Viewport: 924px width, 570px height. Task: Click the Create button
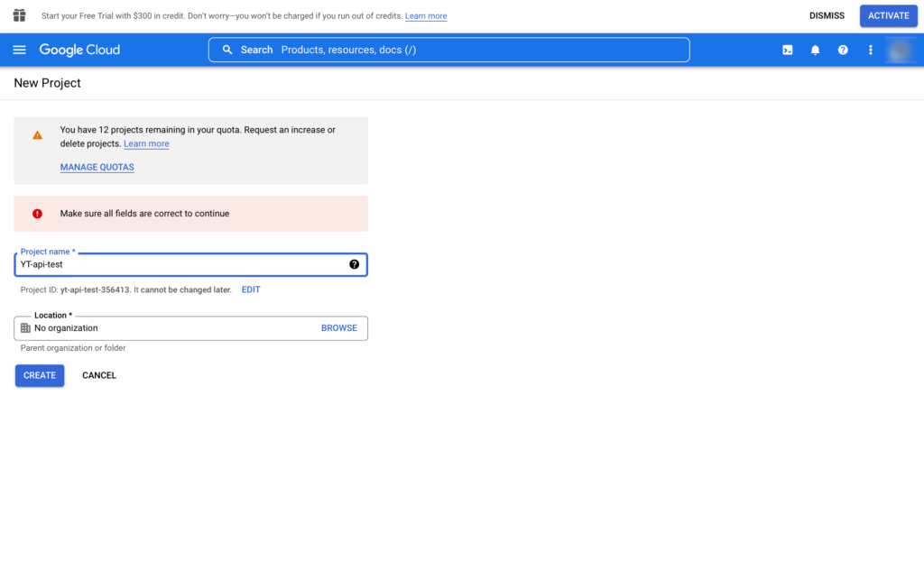[x=40, y=375]
